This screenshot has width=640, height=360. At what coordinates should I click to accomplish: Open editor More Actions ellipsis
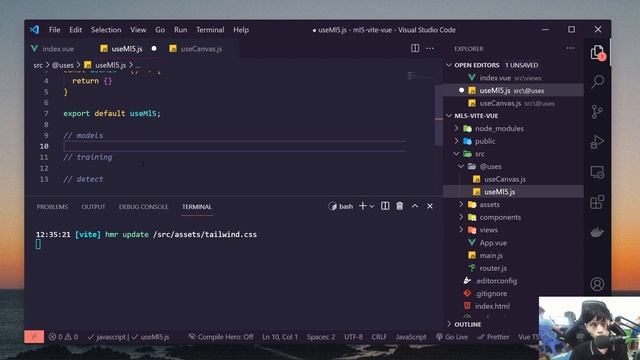[430, 48]
